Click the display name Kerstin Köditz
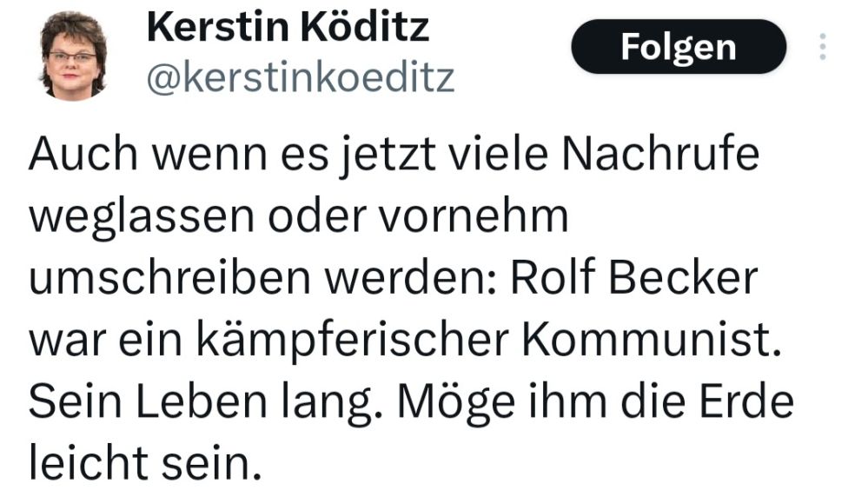 pyautogui.click(x=288, y=28)
